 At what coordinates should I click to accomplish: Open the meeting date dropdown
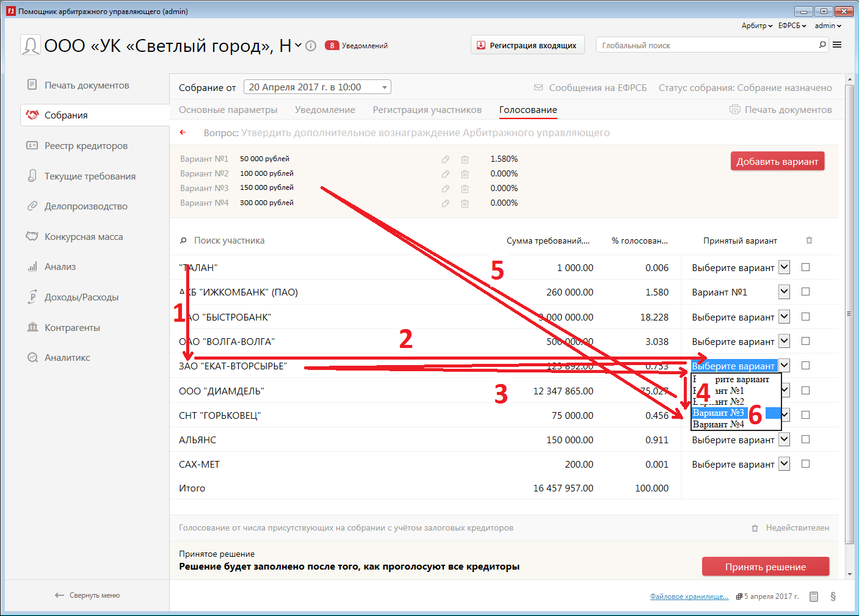[384, 87]
